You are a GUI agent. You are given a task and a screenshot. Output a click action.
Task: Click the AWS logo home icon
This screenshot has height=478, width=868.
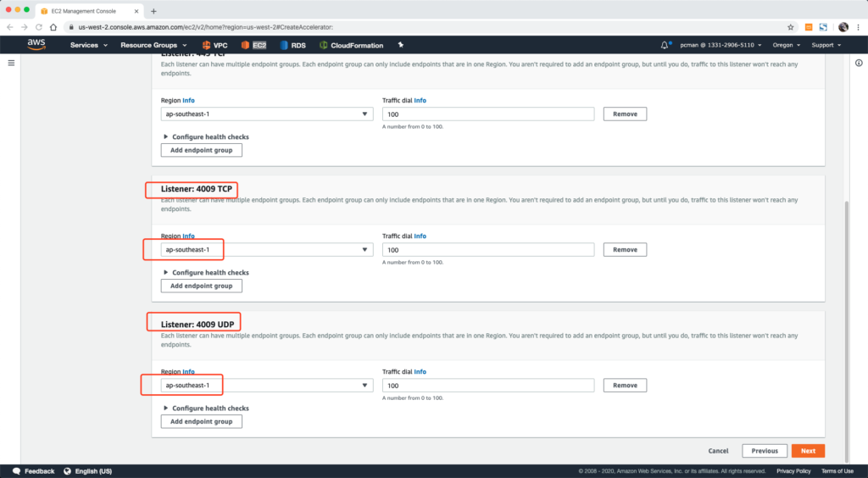[x=36, y=44]
